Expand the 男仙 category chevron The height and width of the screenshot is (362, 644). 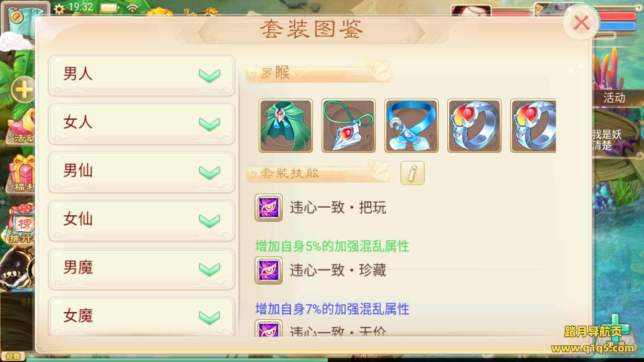pyautogui.click(x=209, y=172)
